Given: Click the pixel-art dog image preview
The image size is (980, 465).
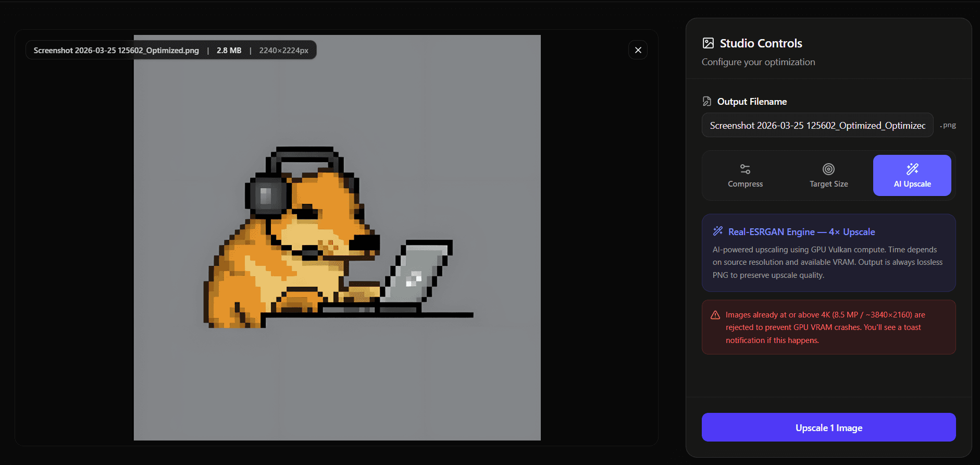Looking at the screenshot, I should tap(337, 238).
